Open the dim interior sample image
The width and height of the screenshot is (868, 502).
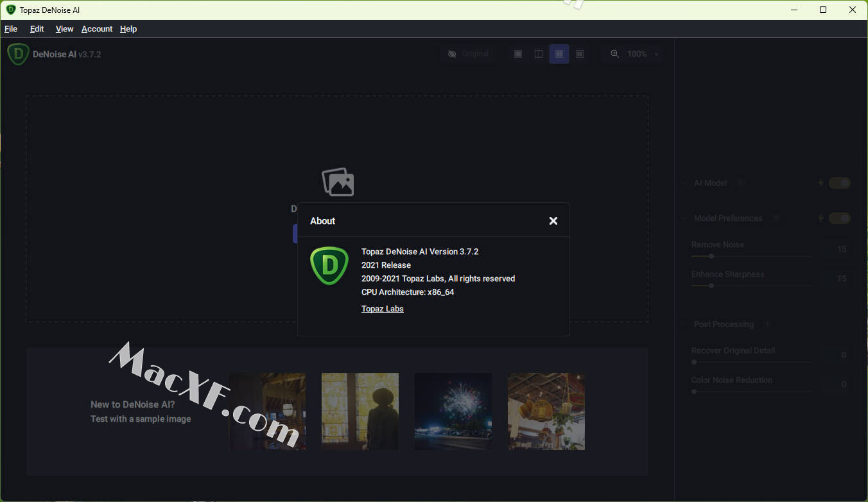(267, 411)
